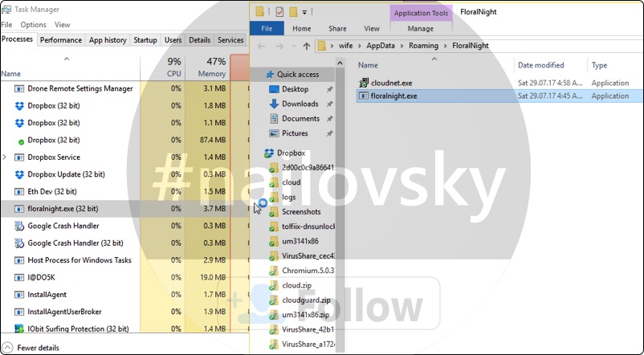Click the cloudnet.exe file icon
The height and width of the screenshot is (355, 644).
[x=364, y=83]
